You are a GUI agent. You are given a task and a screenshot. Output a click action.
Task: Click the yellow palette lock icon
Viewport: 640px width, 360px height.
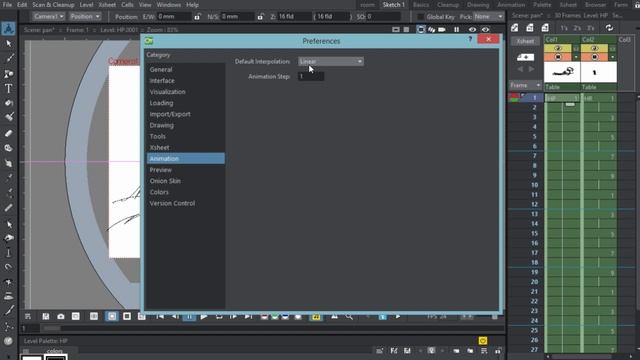pos(483,340)
